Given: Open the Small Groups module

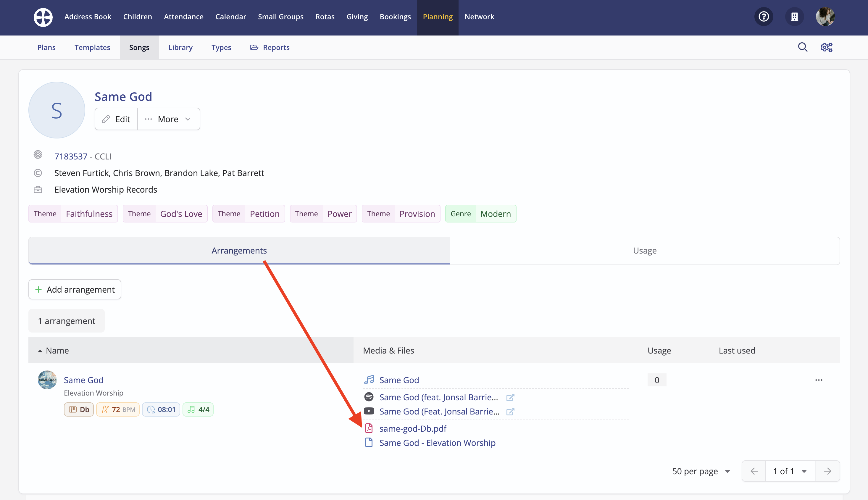Looking at the screenshot, I should [x=281, y=17].
